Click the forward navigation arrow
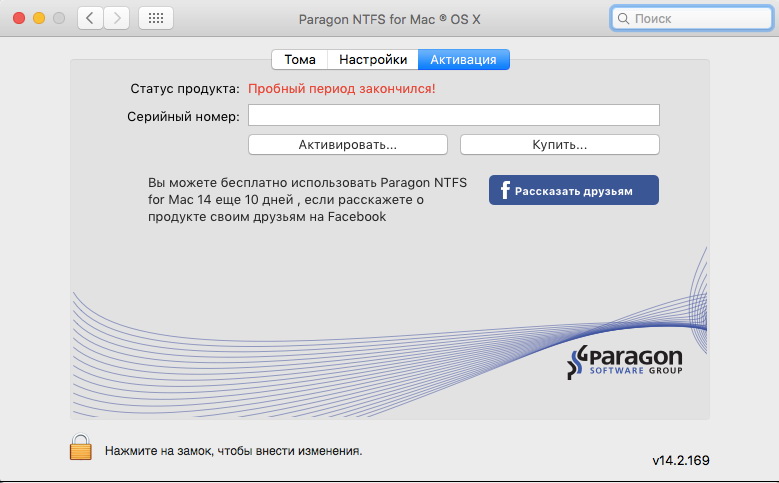Image resolution: width=779 pixels, height=483 pixels. [x=117, y=18]
